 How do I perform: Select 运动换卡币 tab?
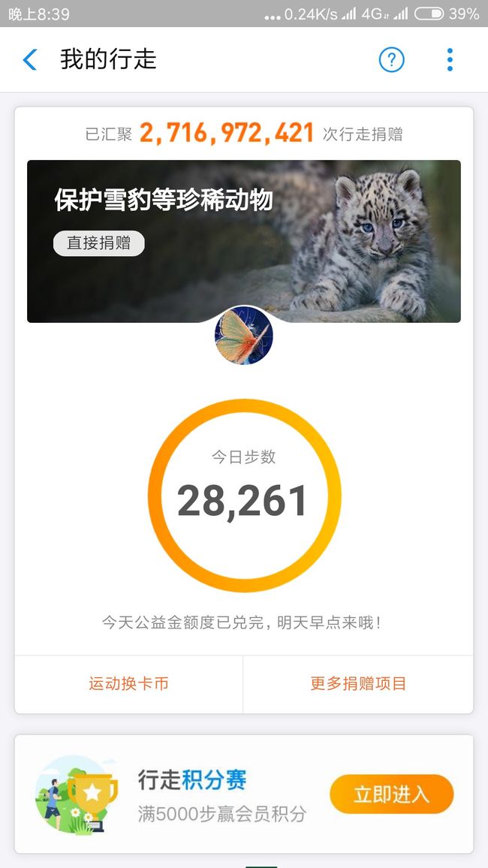point(129,683)
